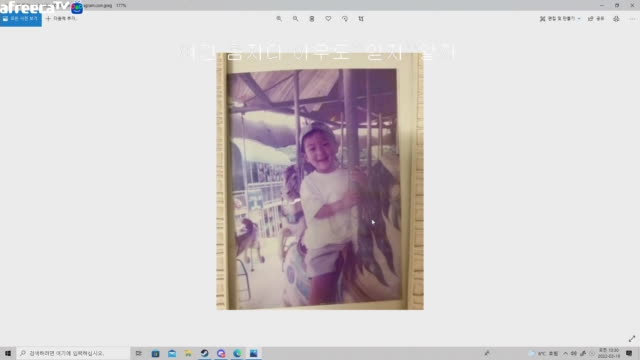Open the three-dot more options menu

pyautogui.click(x=632, y=19)
